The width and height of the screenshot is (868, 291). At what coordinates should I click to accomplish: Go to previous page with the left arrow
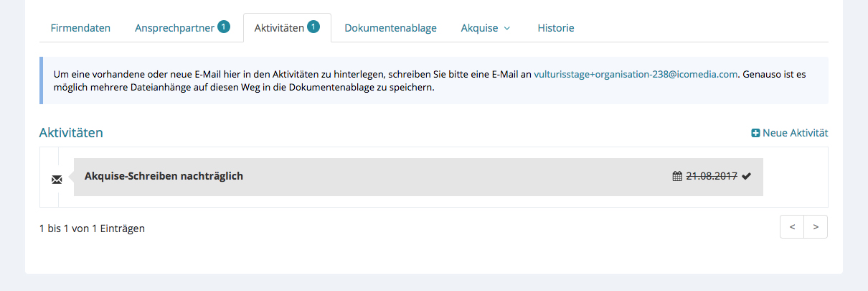(792, 226)
